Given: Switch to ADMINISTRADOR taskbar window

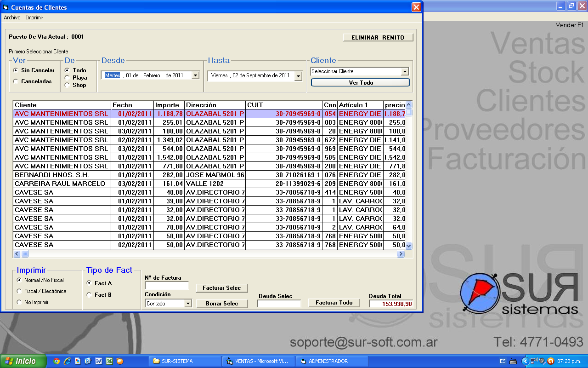Looking at the screenshot, I should point(332,361).
